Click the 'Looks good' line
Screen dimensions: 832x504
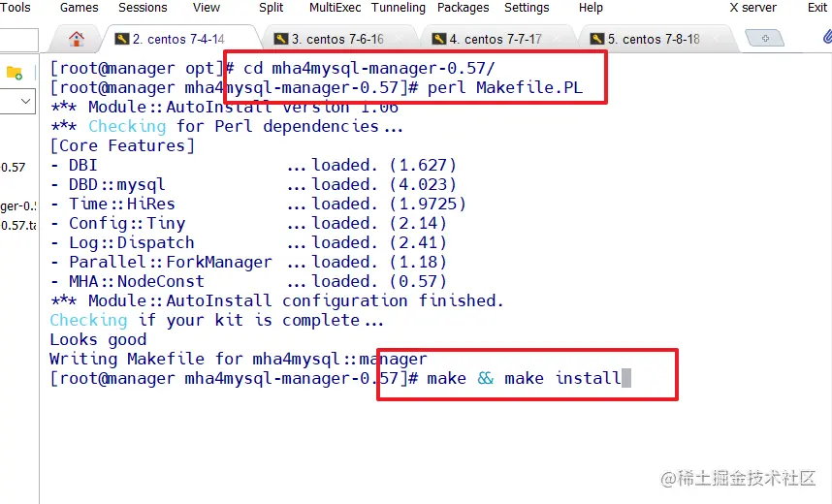pos(98,339)
